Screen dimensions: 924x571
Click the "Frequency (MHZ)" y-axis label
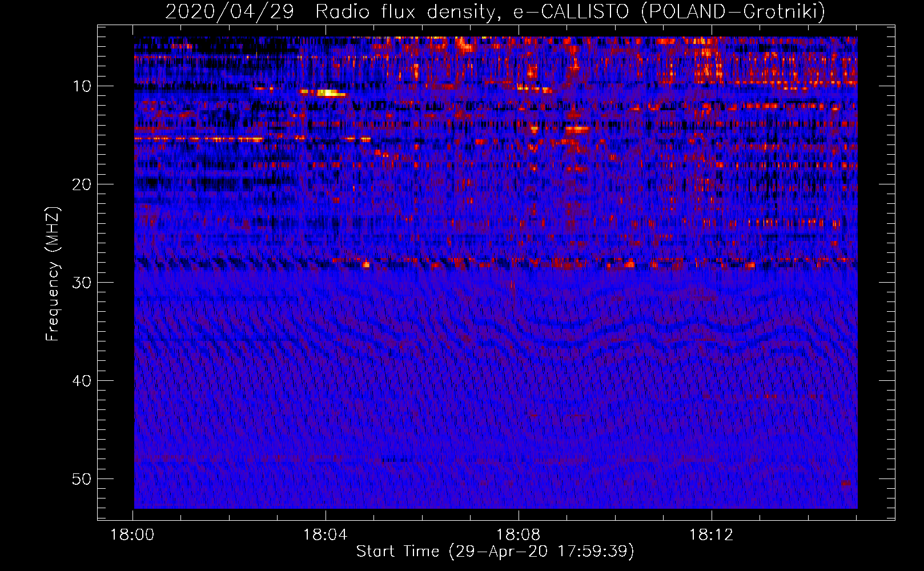pos(53,274)
